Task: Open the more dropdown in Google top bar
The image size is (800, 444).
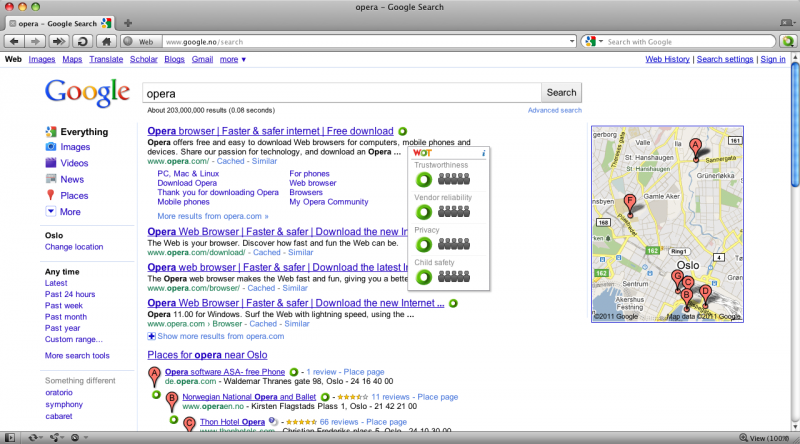Action: pyautogui.click(x=233, y=59)
